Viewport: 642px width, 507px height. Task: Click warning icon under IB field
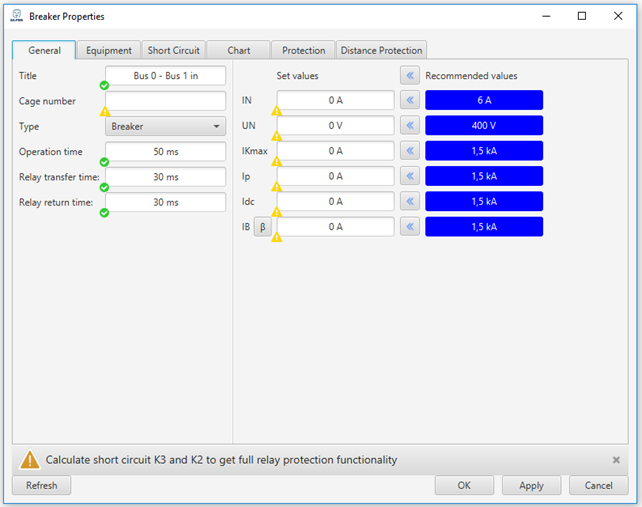277,237
